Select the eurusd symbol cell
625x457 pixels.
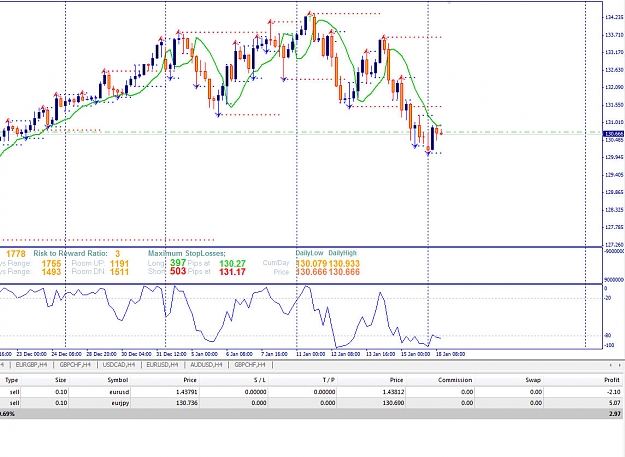tap(119, 392)
